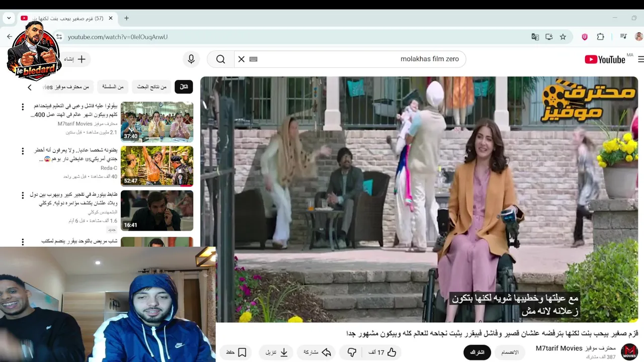Open title of the video posted 6 days ago
This screenshot has width=644, height=362.
(x=73, y=199)
